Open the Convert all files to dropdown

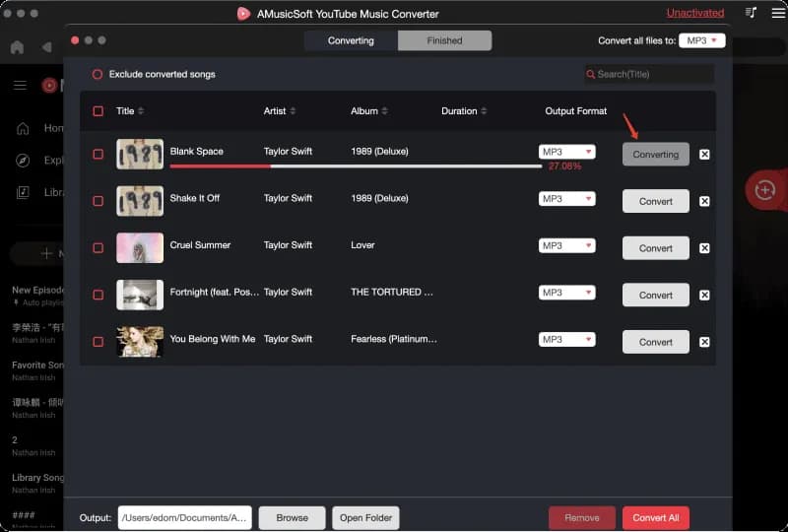click(x=702, y=40)
